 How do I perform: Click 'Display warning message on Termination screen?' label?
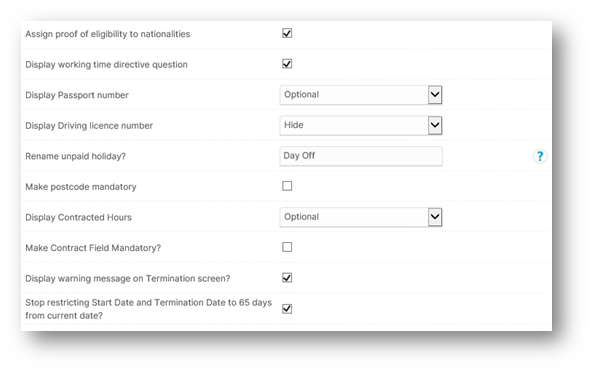[x=128, y=279]
